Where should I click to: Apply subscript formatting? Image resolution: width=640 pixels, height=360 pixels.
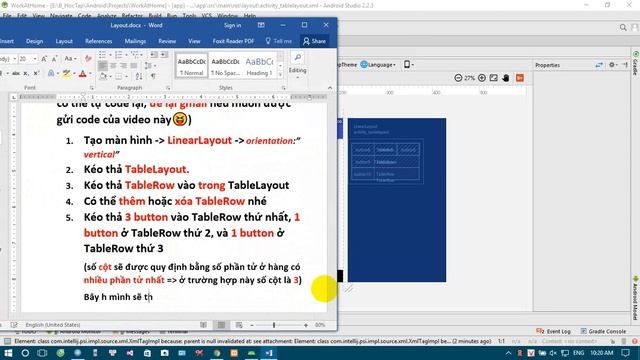pyautogui.click(x=26, y=74)
